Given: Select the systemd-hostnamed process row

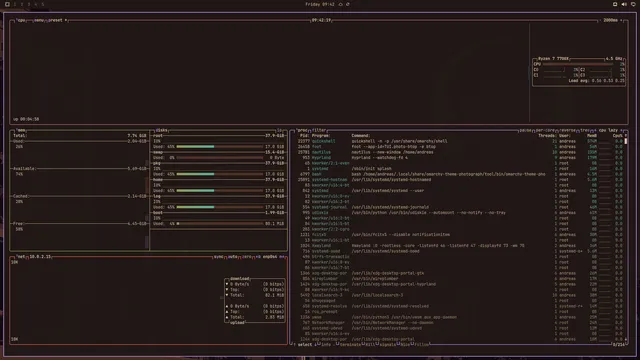Looking at the screenshot, I should click(460, 180).
